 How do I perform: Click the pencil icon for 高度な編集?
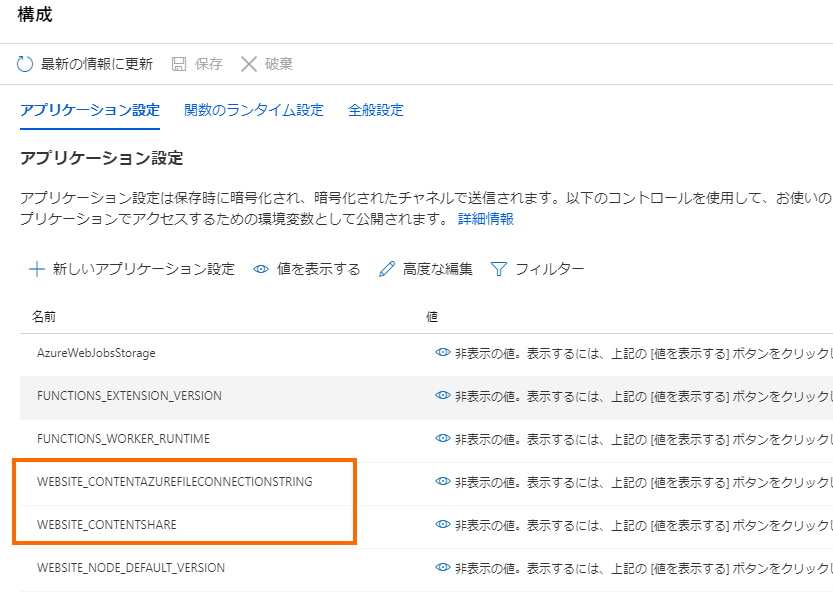pyautogui.click(x=385, y=269)
